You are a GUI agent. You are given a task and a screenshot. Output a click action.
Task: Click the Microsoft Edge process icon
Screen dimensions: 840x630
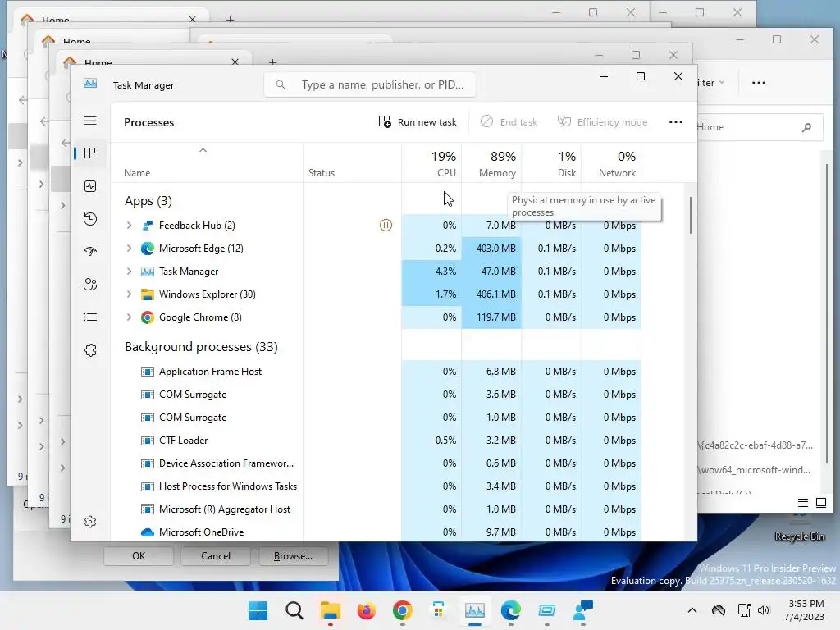click(148, 249)
